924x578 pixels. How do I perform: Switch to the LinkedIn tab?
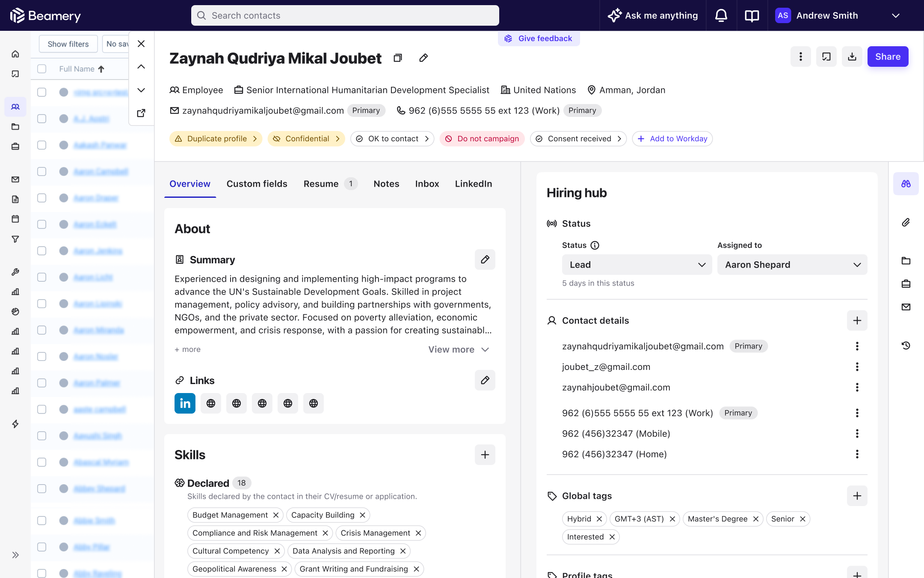pos(473,184)
